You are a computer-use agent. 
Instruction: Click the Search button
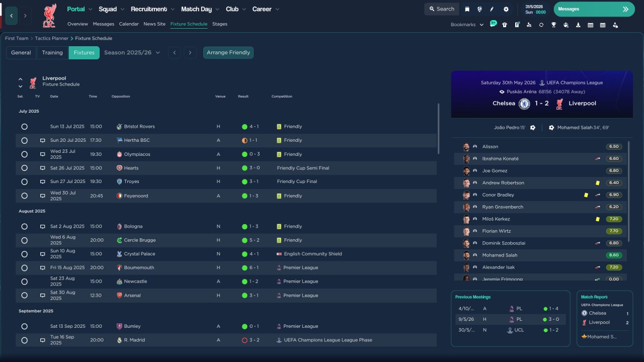coord(442,9)
